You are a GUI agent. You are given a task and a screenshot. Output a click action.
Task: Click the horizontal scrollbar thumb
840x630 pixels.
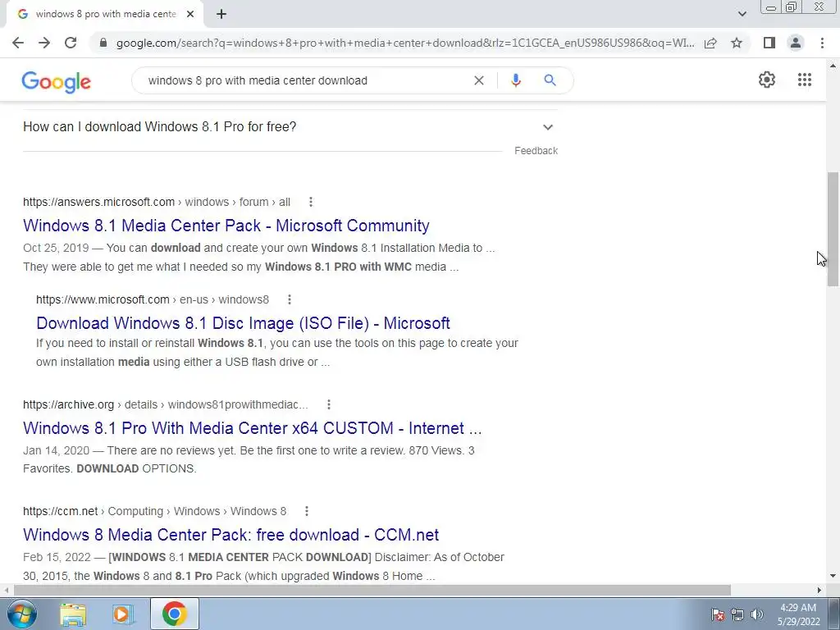[372, 590]
